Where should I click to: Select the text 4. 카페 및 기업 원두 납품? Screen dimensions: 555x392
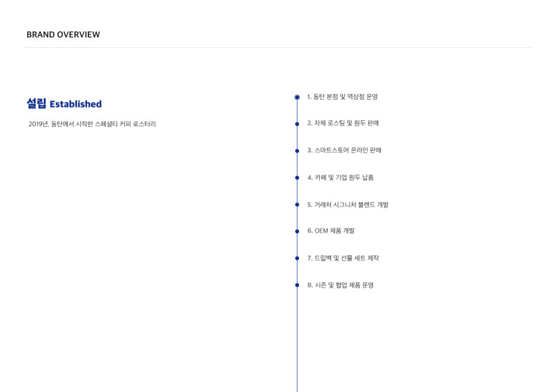click(340, 177)
